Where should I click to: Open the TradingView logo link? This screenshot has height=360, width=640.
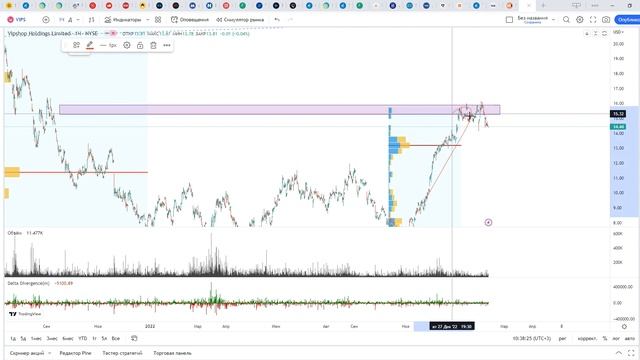click(25, 314)
